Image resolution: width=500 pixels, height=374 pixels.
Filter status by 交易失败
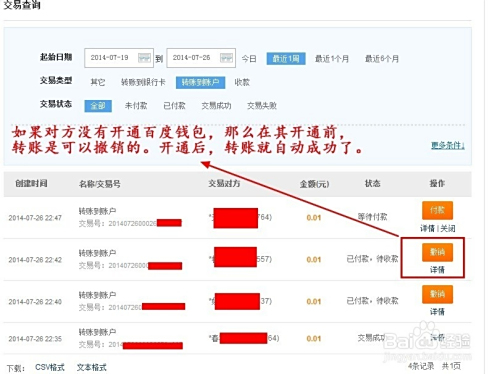262,106
